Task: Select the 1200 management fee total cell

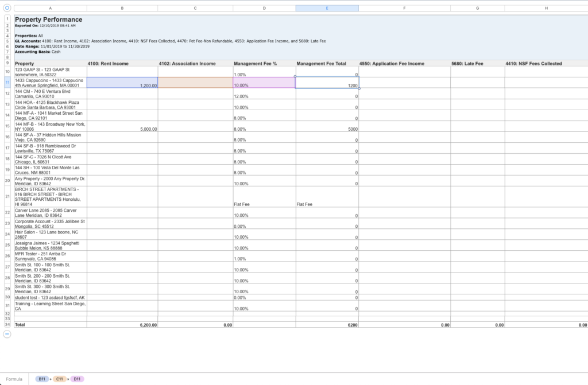Action: coord(327,83)
